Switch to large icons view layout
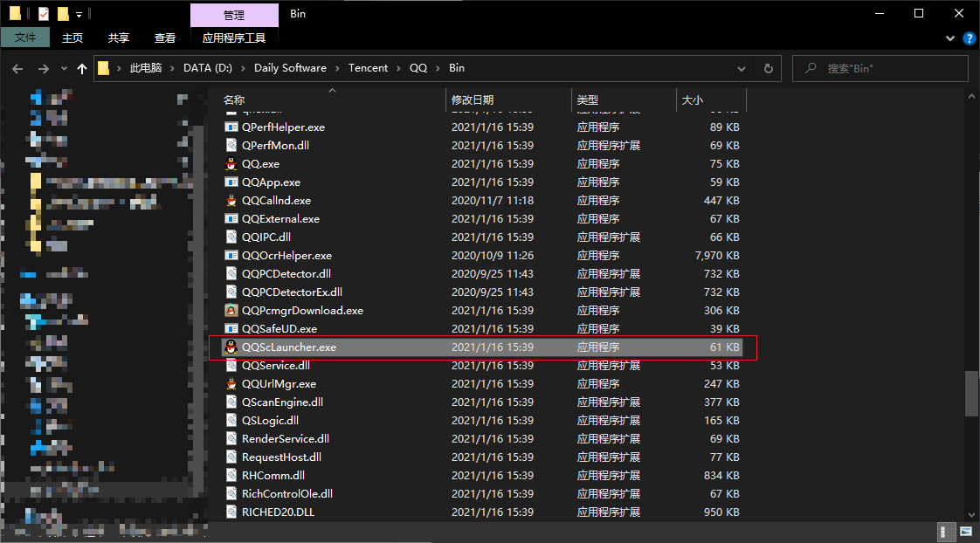980x543 pixels. [966, 532]
